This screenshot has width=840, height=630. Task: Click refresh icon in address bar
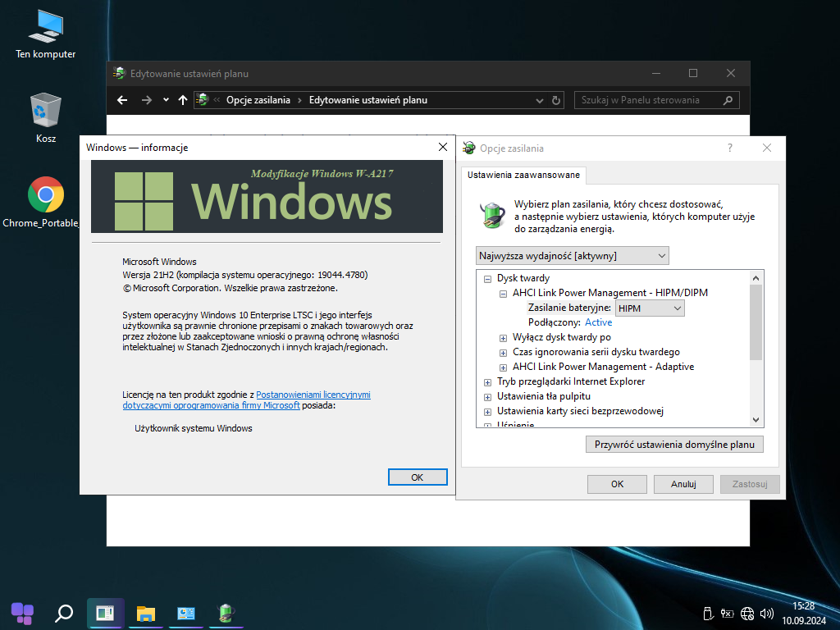click(557, 100)
